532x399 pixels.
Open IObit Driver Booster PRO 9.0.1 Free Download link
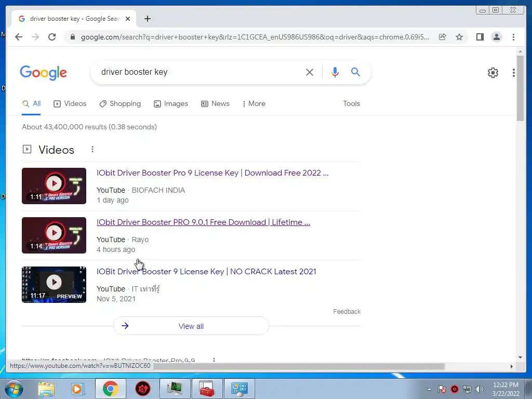click(x=203, y=222)
